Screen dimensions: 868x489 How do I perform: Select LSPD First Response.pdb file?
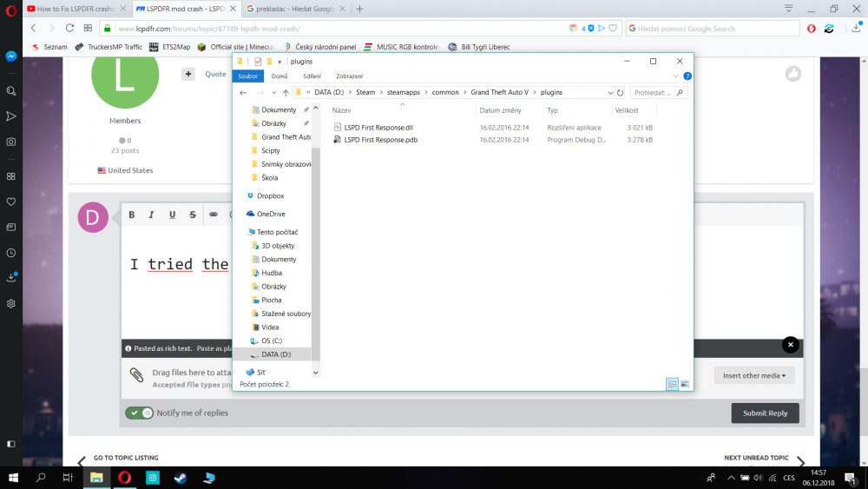tap(381, 140)
